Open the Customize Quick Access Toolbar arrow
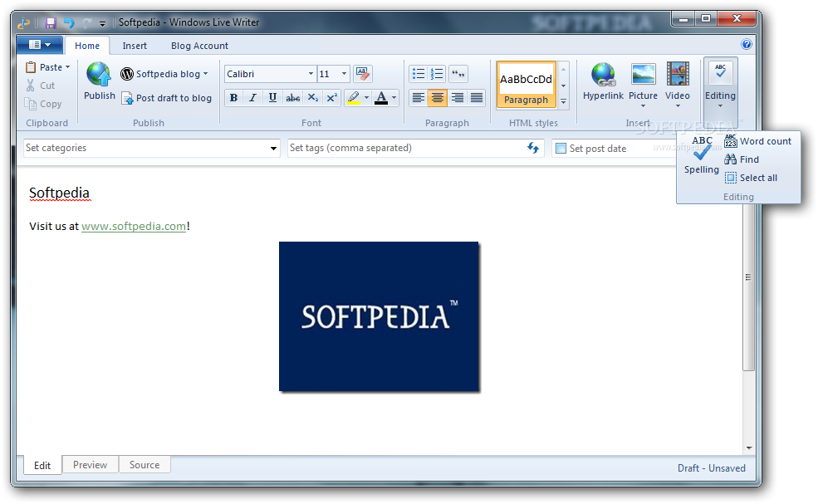 click(102, 23)
